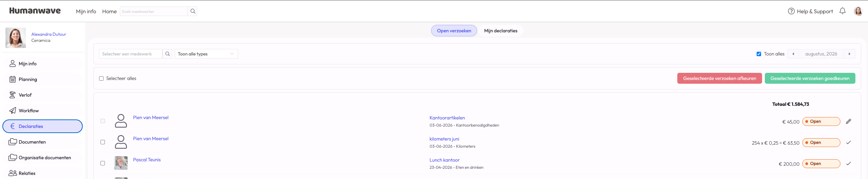This screenshot has width=868, height=179.
Task: Click the calendar icon beside Planning
Action: coord(13,79)
